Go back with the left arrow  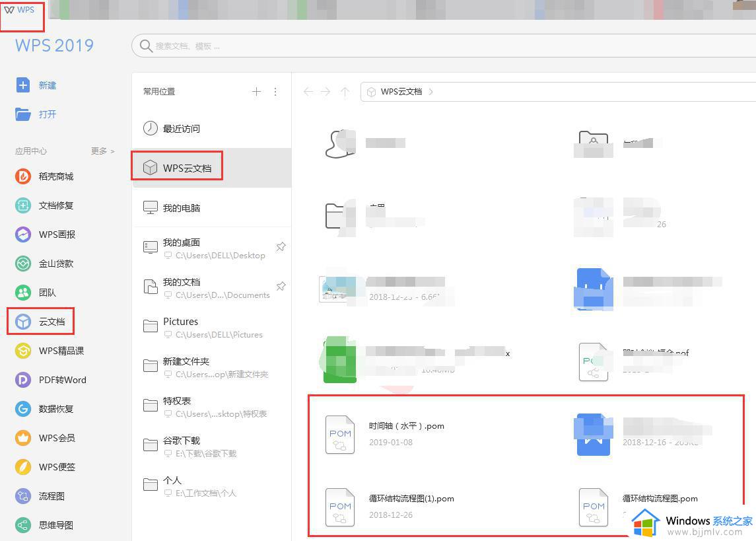pyautogui.click(x=308, y=92)
